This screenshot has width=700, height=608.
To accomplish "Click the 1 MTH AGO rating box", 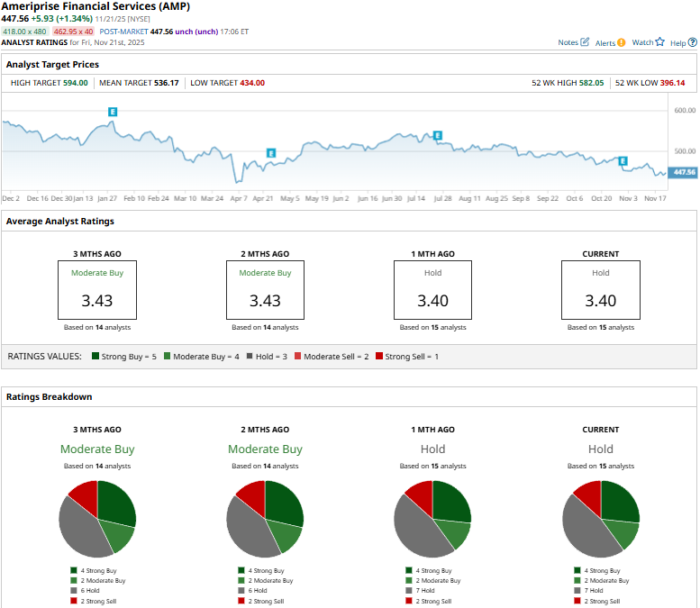I will click(x=432, y=290).
